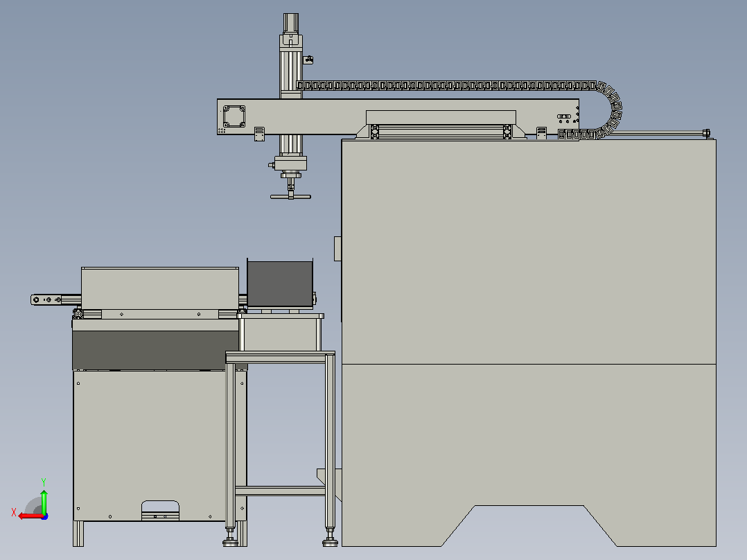
Task: Select the handle cutout on the left cabinet
Action: click(161, 509)
